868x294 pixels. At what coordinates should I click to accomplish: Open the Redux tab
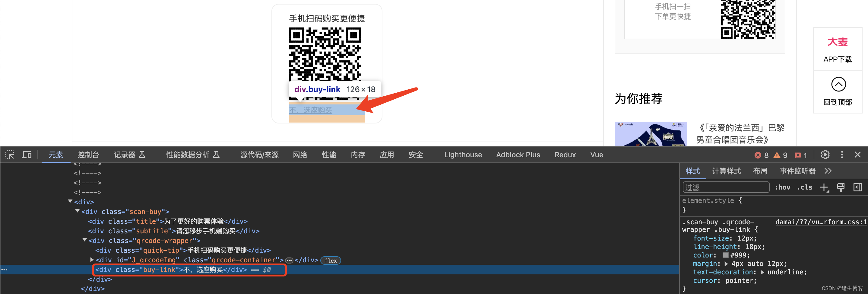coord(565,155)
